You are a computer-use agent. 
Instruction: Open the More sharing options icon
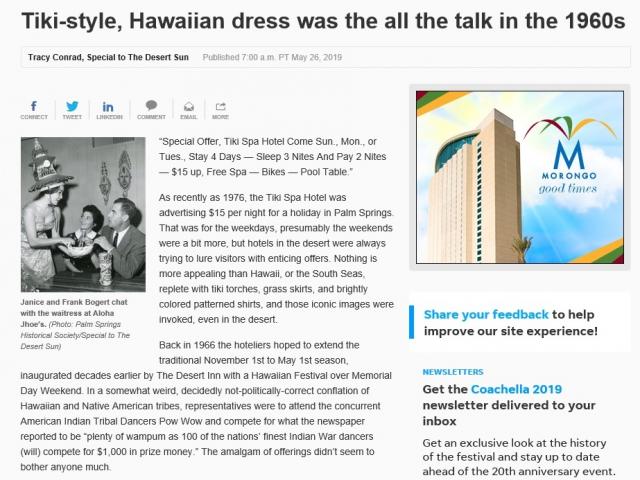point(220,109)
